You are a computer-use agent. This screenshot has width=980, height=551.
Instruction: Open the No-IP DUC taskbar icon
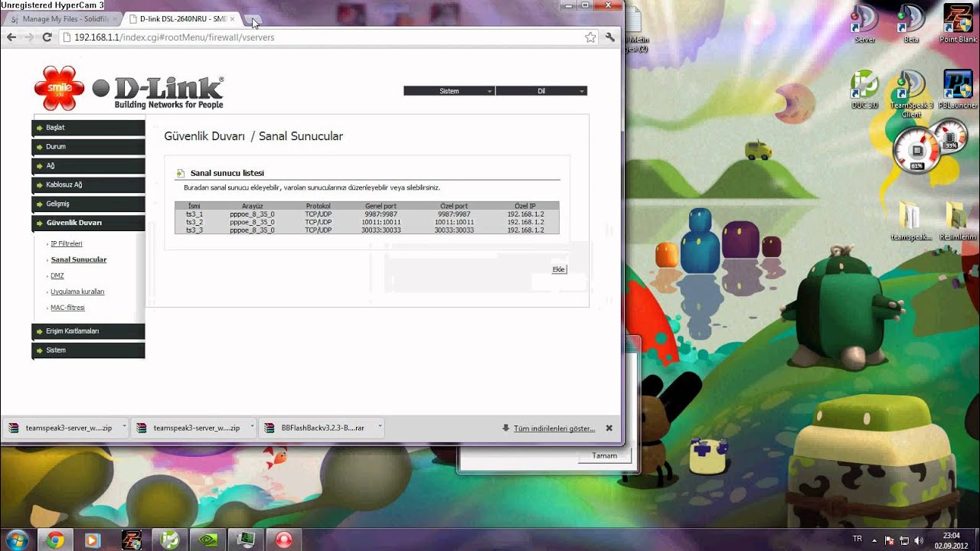[169, 540]
